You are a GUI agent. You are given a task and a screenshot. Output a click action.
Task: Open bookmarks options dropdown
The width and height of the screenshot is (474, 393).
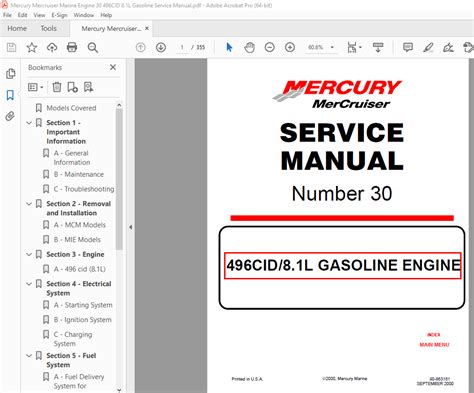coord(36,87)
